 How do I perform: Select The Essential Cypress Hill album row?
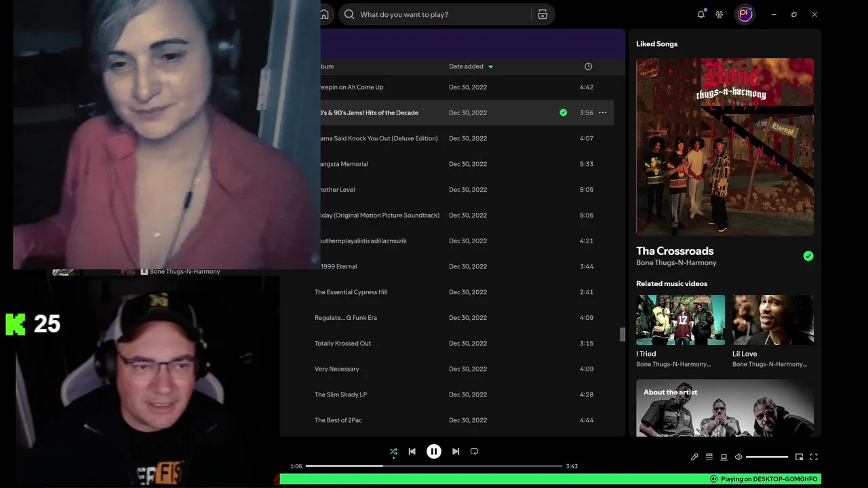tap(351, 292)
